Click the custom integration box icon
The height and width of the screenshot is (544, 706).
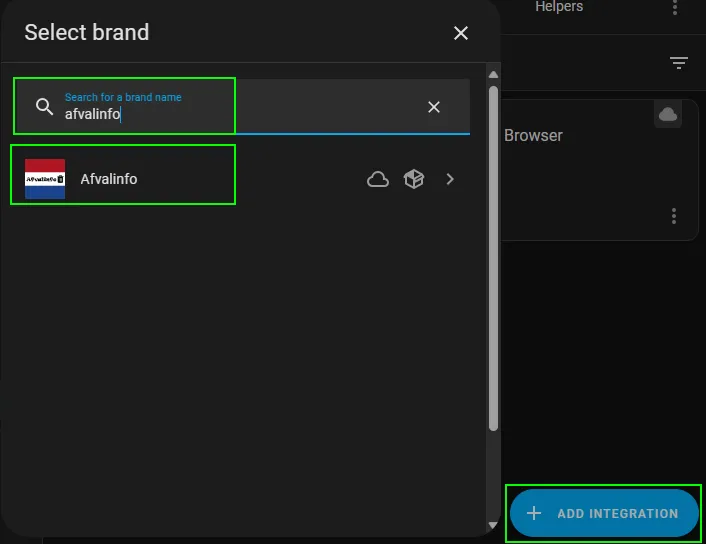tap(414, 179)
